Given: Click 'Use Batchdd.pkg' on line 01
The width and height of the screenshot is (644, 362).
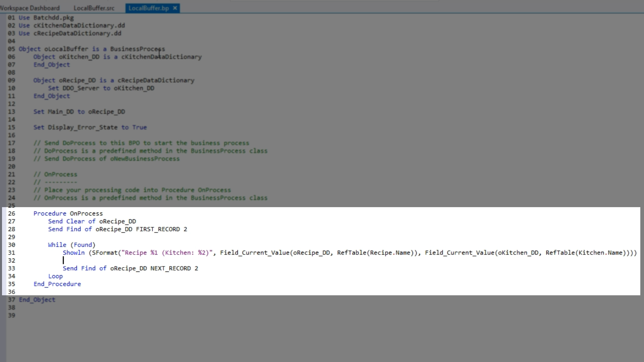Looking at the screenshot, I should coord(46,18).
